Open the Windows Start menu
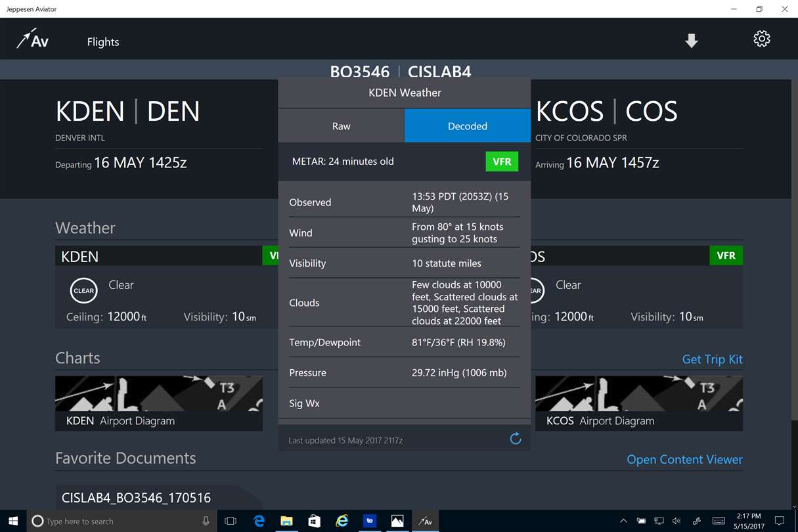Image resolution: width=798 pixels, height=532 pixels. point(13,521)
